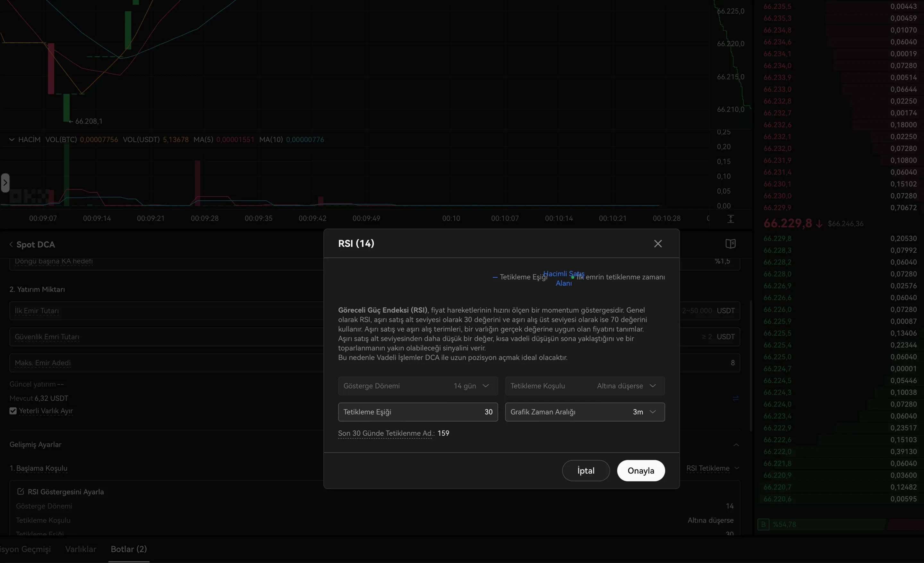Screen dimensions: 924x563
Task: Collapse the Gelişmiş Ayarlar section
Action: (x=736, y=445)
